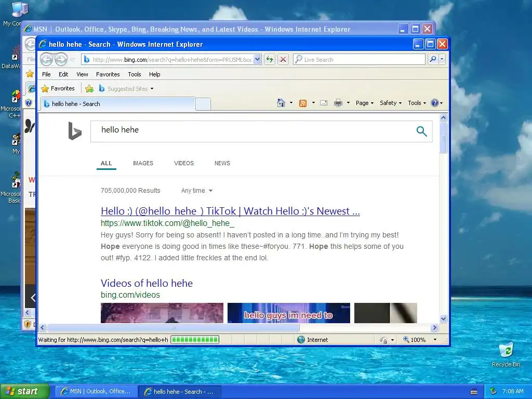Viewport: 532px width, 399px height.
Task: Open the Print options dropdown arrow
Action: [348, 103]
